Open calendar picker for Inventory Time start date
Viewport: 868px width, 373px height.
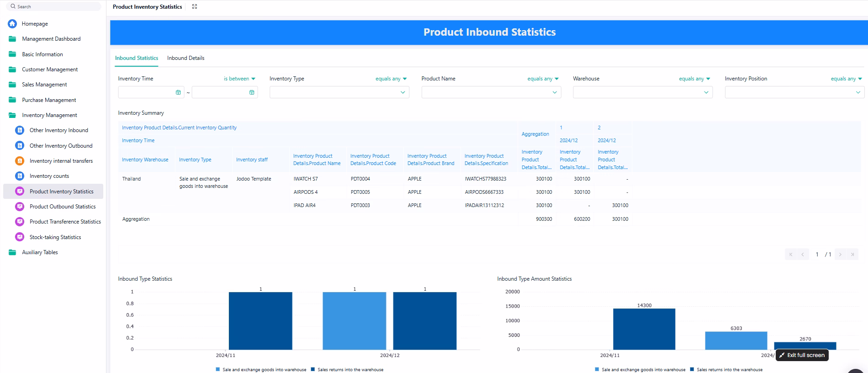tap(178, 92)
